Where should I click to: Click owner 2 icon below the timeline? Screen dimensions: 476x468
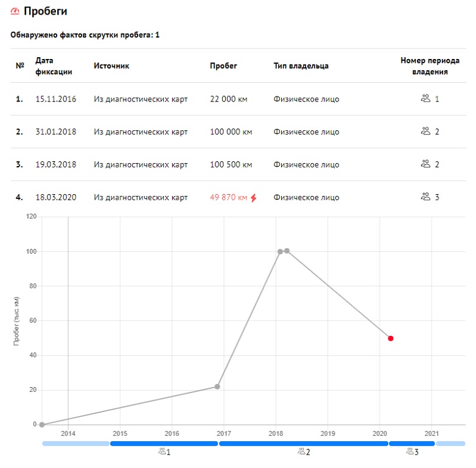(x=301, y=452)
